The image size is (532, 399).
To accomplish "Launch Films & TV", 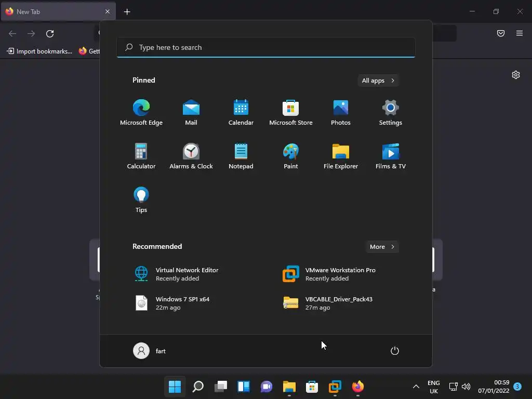I will tap(391, 156).
